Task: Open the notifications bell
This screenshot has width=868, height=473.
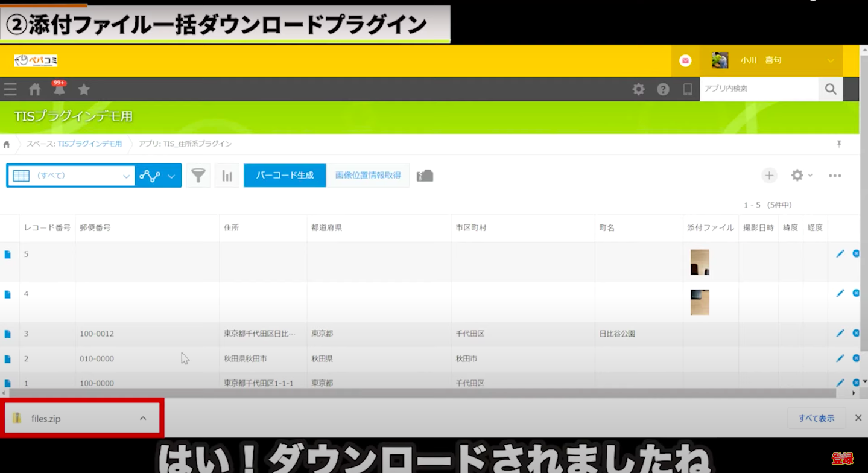Action: click(59, 89)
